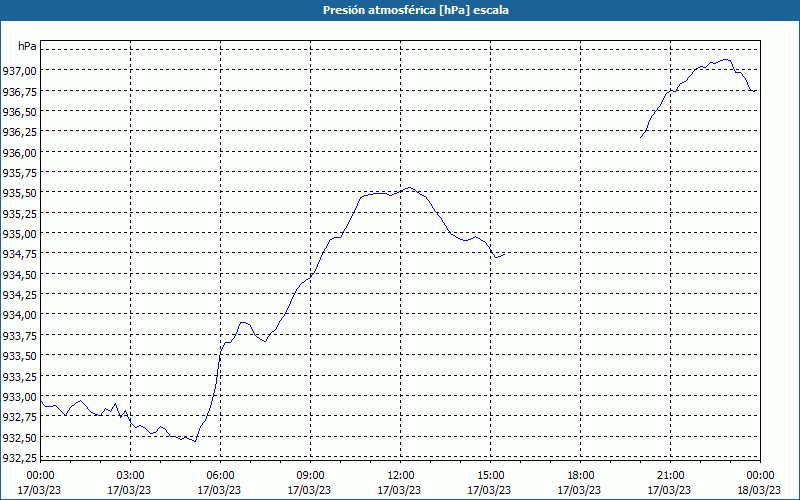The width and height of the screenshot is (800, 500).
Task: Select the '934,75' axis value
Action: [x=19, y=254]
